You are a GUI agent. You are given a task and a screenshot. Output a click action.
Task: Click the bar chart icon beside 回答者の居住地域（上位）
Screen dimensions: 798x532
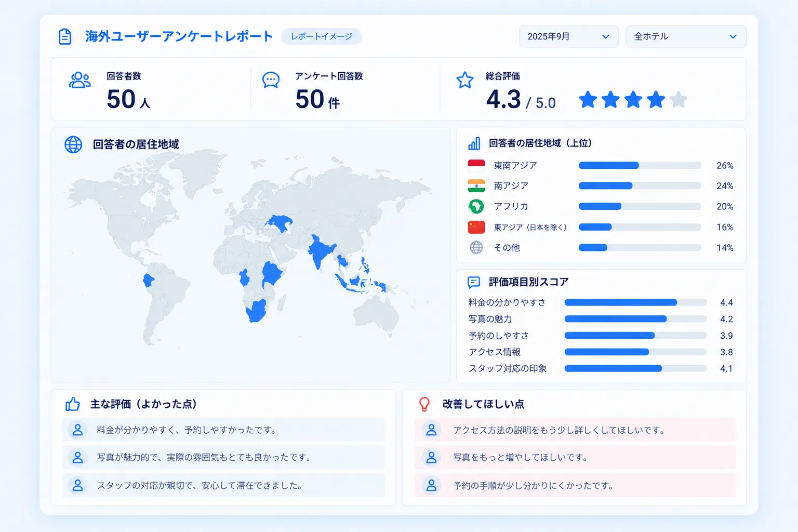474,143
